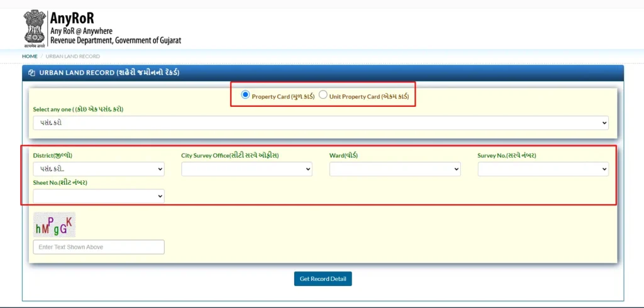The image size is (644, 308).
Task: Click the Revenue Department, Government of Gujarat text
Action: 116,41
